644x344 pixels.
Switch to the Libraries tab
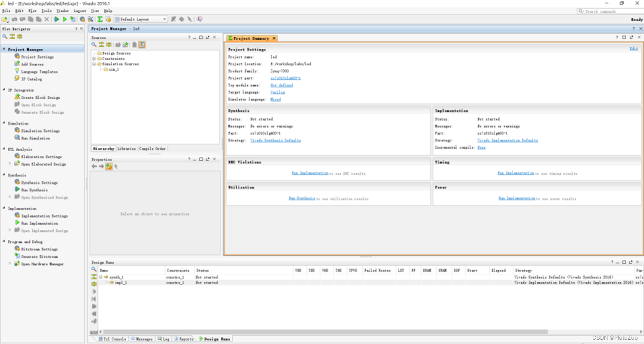(x=127, y=149)
